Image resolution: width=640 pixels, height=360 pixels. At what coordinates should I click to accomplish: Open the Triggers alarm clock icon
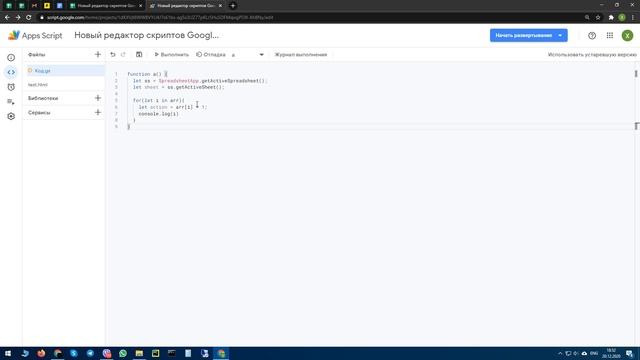point(11,87)
